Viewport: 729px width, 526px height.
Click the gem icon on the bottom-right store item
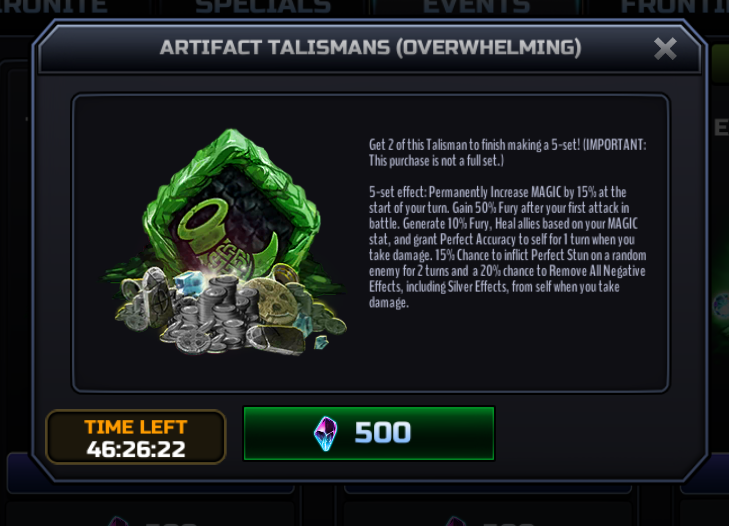(x=457, y=521)
